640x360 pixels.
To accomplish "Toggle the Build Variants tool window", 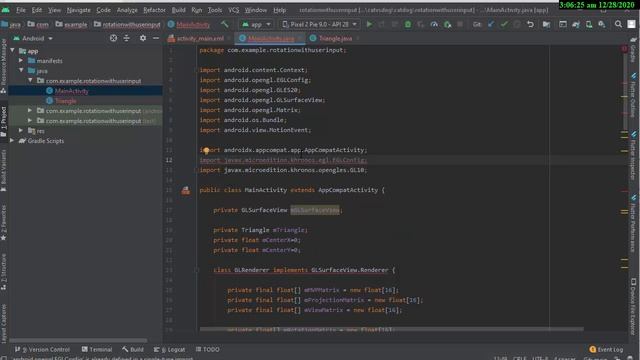I will point(4,170).
